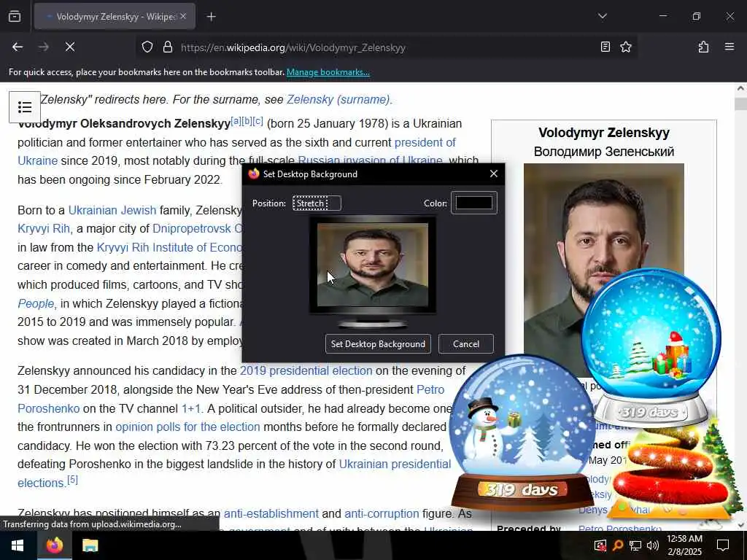Cancel the Set Desktop Background dialog
Image resolution: width=747 pixels, height=560 pixels.
[x=466, y=344]
